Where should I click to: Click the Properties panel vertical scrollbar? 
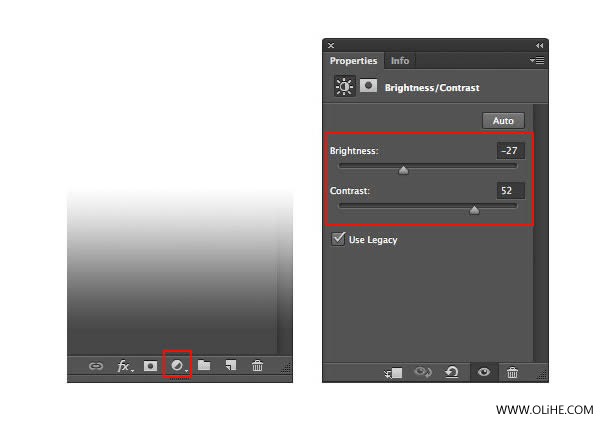pos(541,232)
